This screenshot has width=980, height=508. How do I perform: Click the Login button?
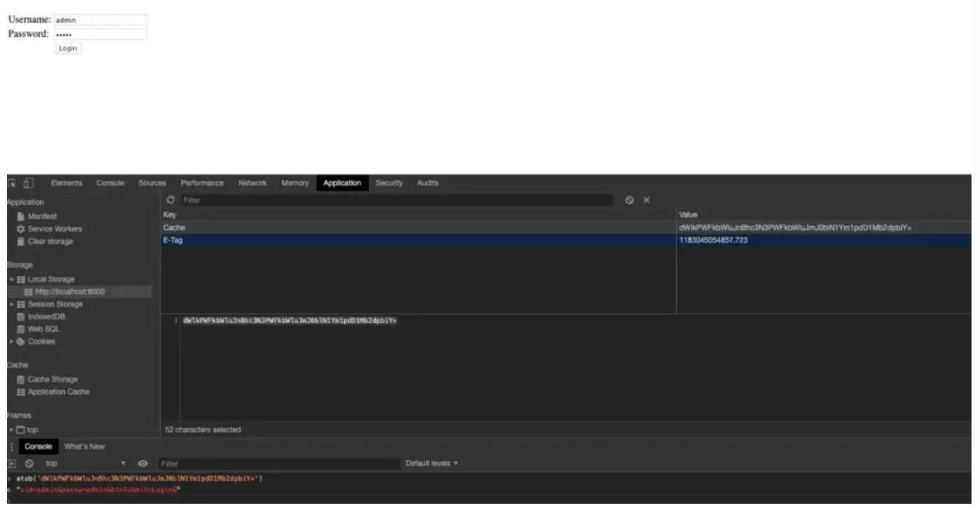click(x=68, y=48)
